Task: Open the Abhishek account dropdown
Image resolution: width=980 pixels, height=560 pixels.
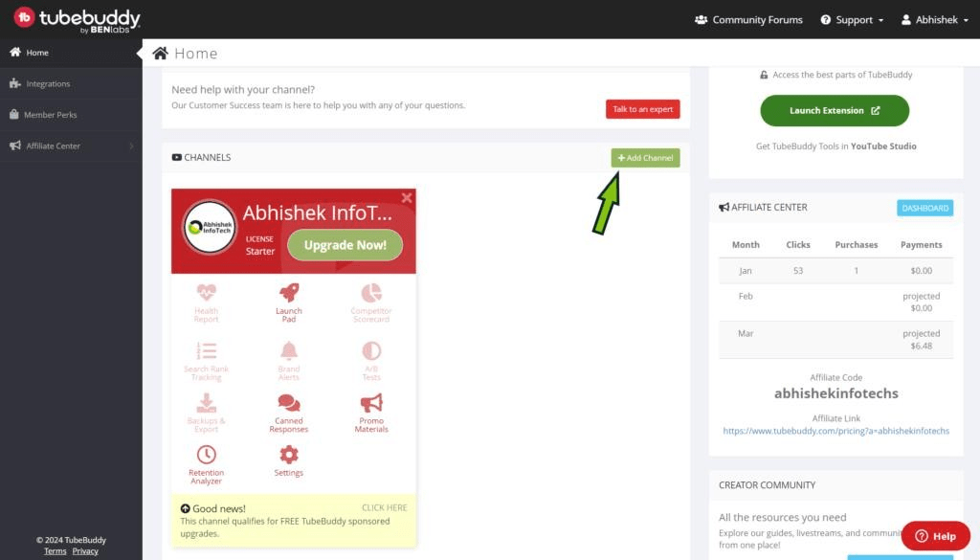Action: tap(935, 20)
